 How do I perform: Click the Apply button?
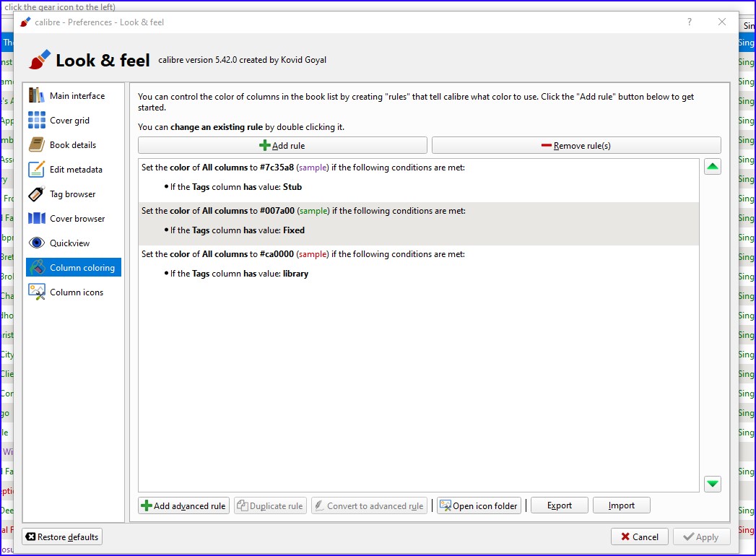click(x=702, y=537)
